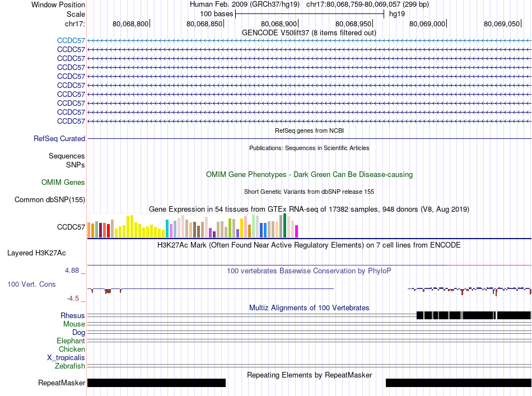Click the OMIM Gene Phenotypes green title

[x=309, y=174]
